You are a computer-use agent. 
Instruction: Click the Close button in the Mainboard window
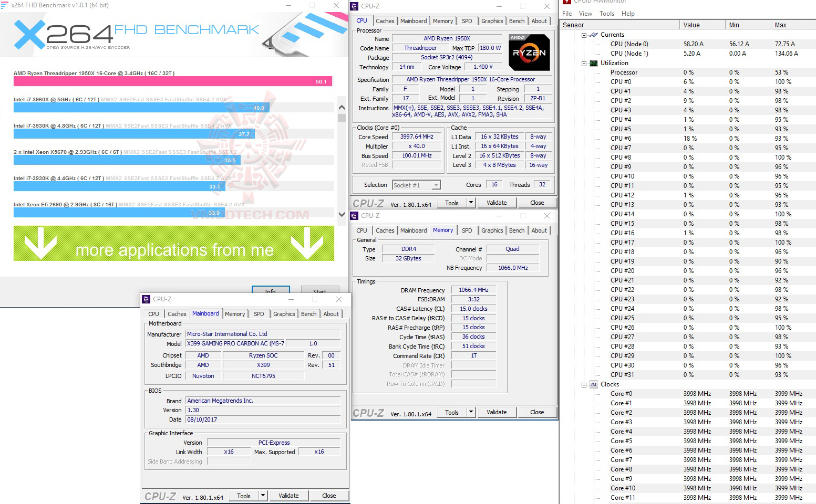[x=329, y=495]
